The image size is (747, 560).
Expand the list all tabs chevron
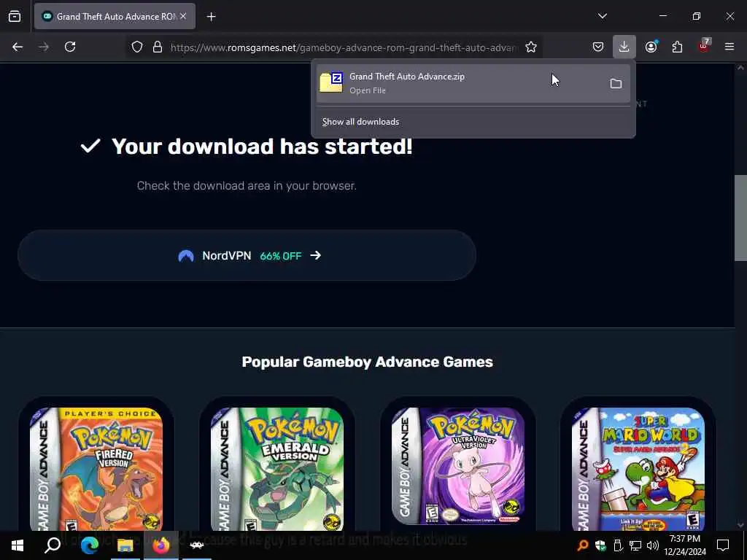pyautogui.click(x=602, y=16)
